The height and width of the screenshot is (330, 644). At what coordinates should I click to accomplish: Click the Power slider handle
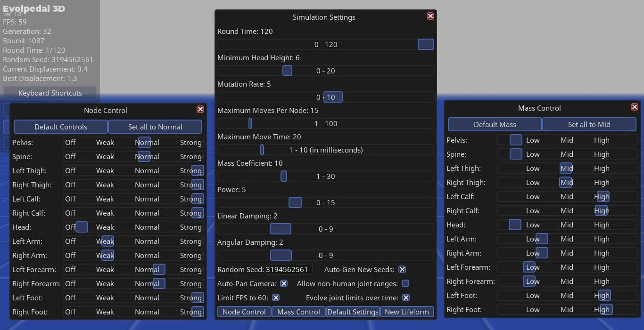[295, 202]
